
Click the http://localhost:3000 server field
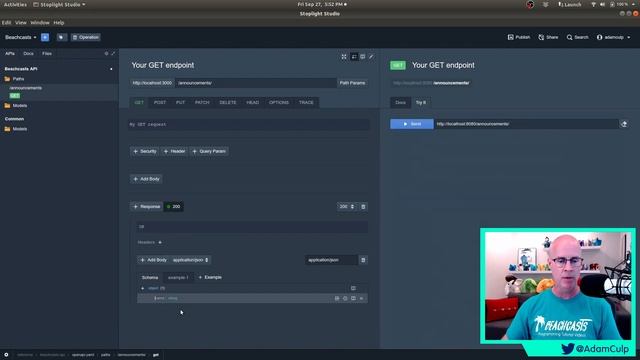[x=152, y=83]
